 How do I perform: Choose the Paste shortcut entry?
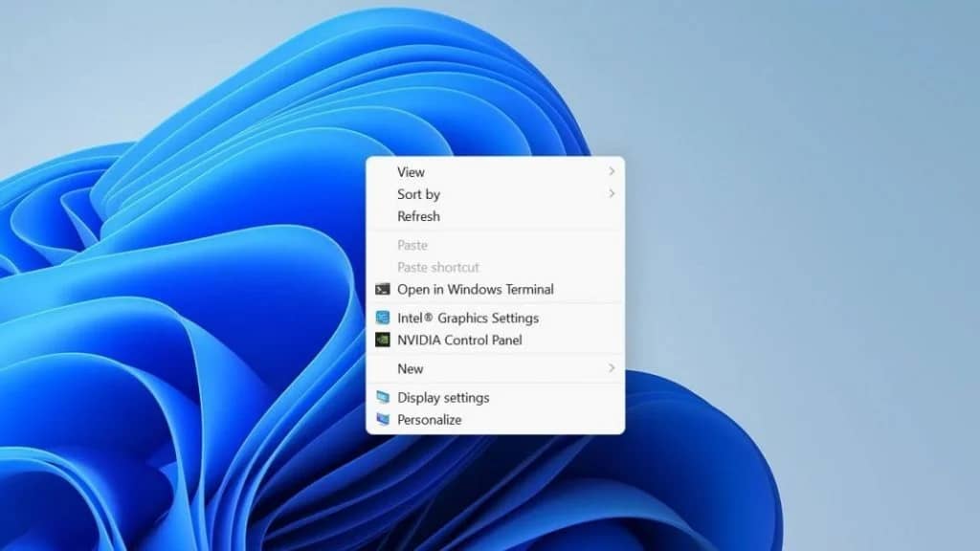438,267
